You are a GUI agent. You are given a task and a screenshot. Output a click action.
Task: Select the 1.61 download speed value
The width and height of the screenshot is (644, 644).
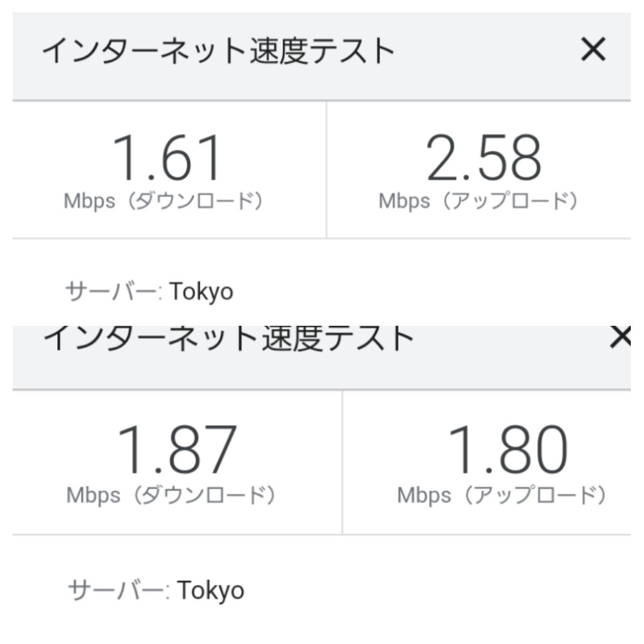click(167, 158)
